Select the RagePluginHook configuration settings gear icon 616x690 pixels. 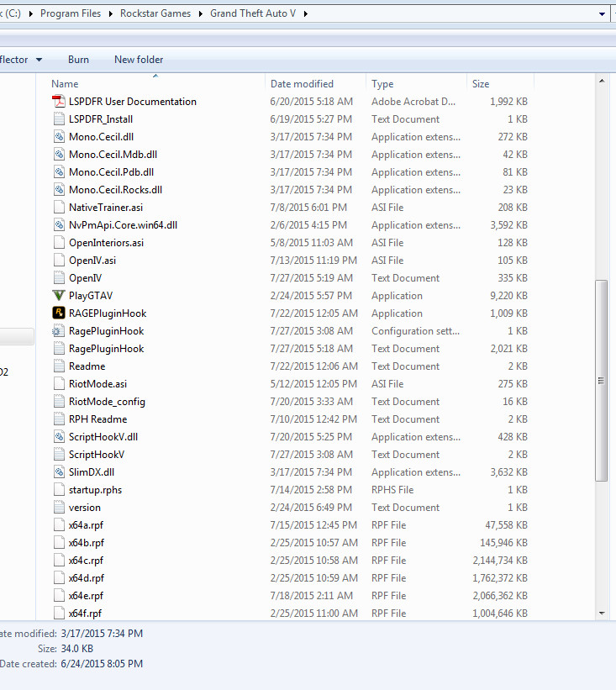(59, 331)
